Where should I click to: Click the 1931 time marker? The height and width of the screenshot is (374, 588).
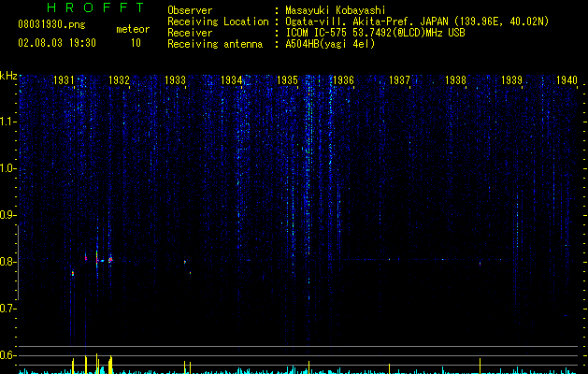click(64, 80)
